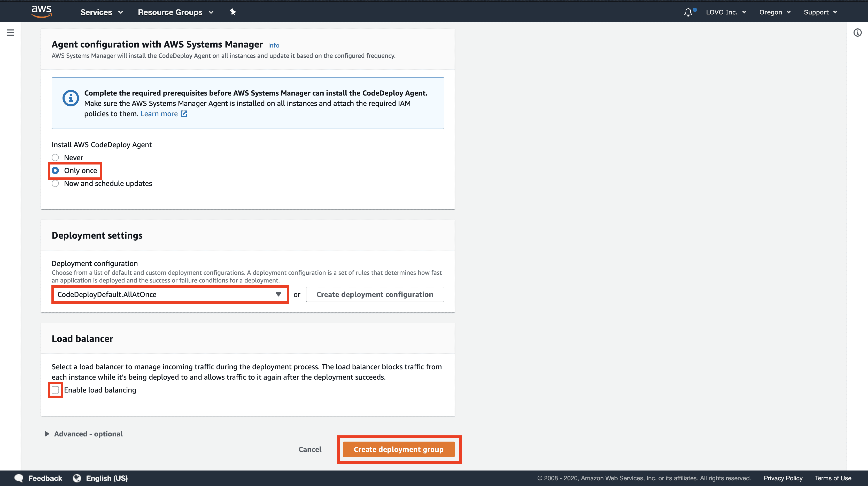This screenshot has height=486, width=868.
Task: Click Create deployment group button
Action: [x=399, y=449]
